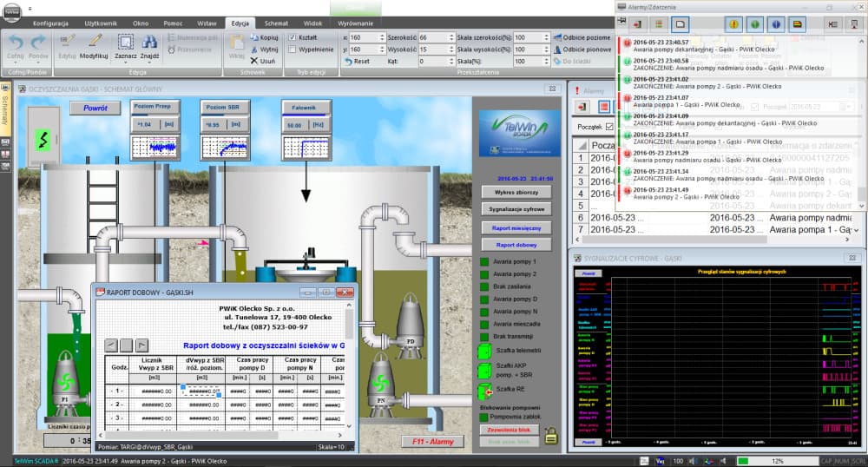868x467 pixels.
Task: Switch to the Wstaw ribbon tab
Action: coord(207,23)
